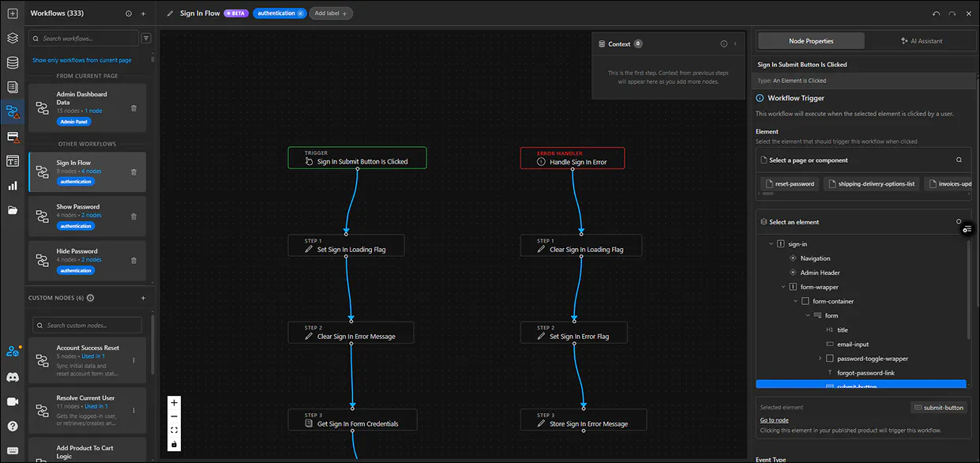This screenshot has height=463, width=980.
Task: Open the Discord icon in sidebar
Action: tap(12, 378)
